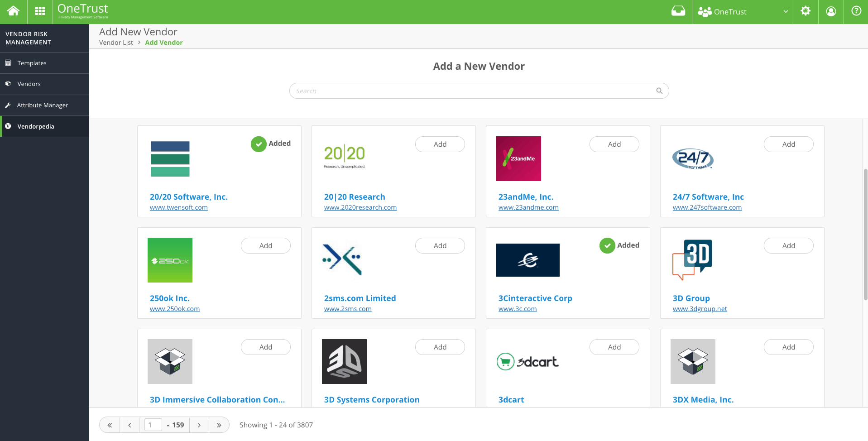Add 250ok Inc. vendor

[x=266, y=245]
